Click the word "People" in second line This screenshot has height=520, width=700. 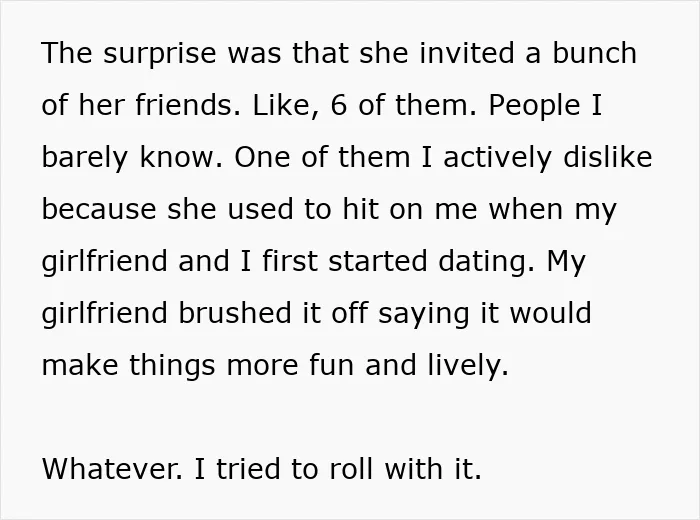coord(535,106)
